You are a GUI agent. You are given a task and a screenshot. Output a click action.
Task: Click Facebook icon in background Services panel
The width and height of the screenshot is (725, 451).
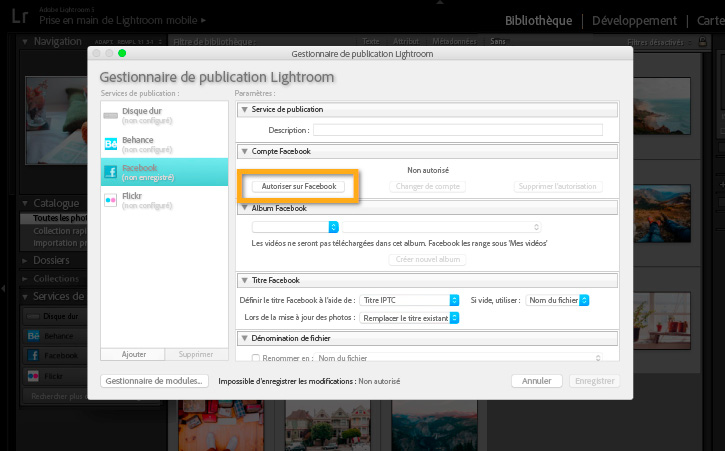click(x=33, y=355)
